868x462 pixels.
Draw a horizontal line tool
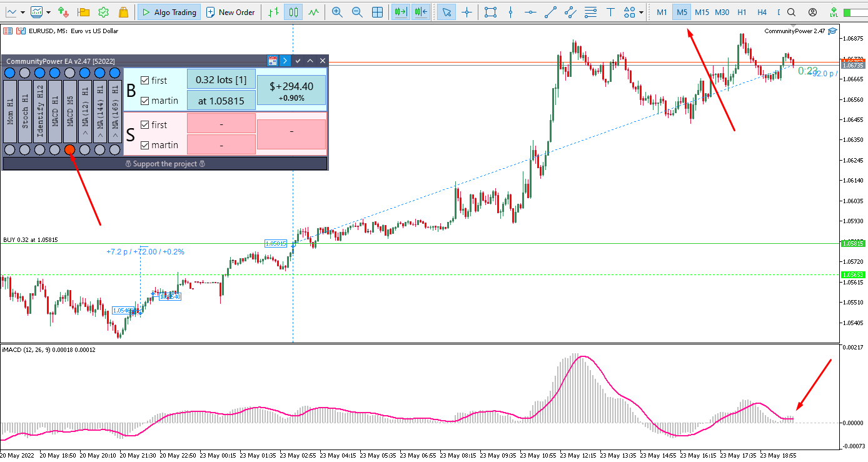pyautogui.click(x=530, y=12)
